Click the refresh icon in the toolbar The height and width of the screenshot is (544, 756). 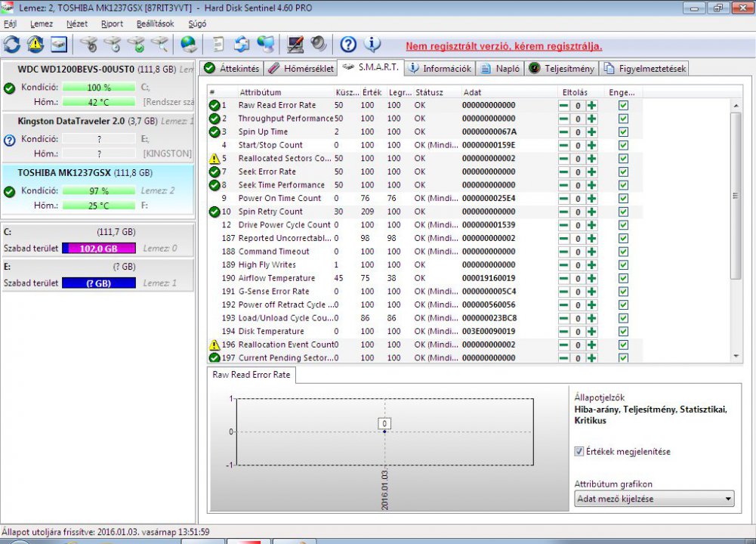tap(12, 45)
